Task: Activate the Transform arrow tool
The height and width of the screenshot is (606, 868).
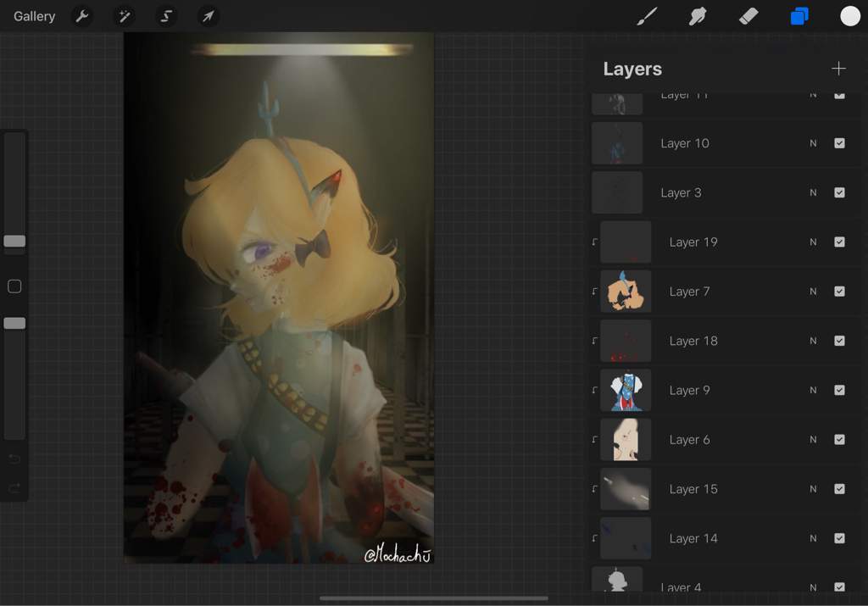Action: click(209, 17)
